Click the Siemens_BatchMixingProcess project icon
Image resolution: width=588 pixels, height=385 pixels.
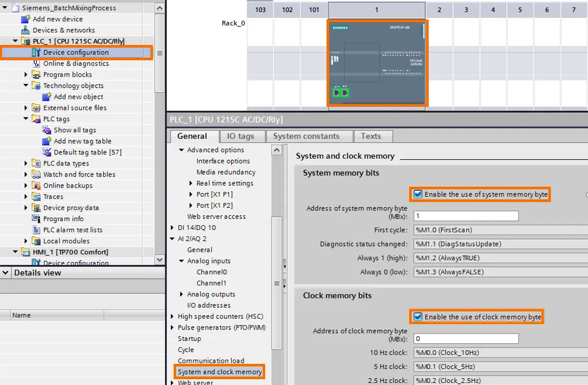coord(15,8)
